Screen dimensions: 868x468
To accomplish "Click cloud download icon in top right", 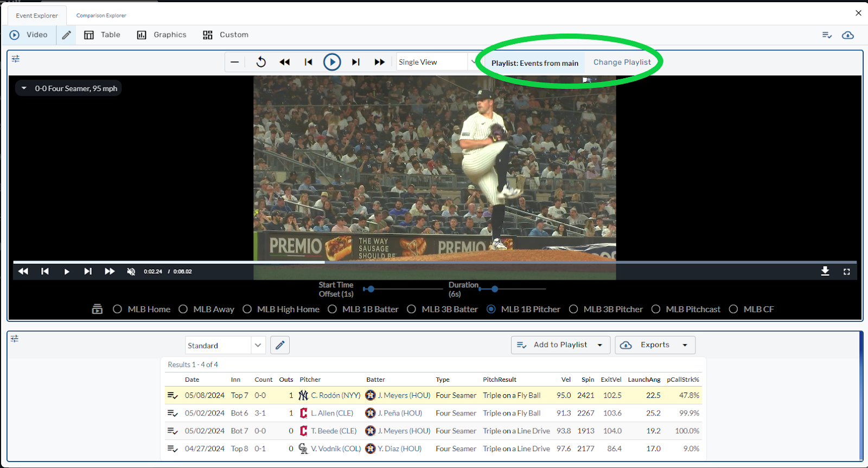I will [847, 35].
